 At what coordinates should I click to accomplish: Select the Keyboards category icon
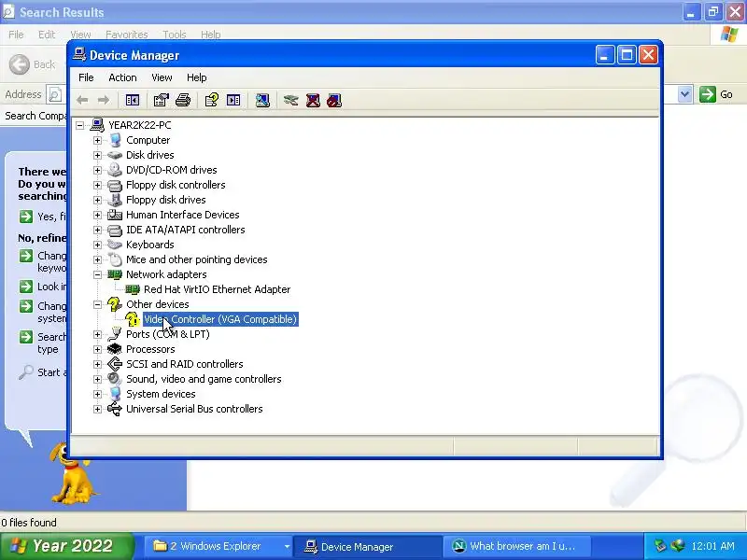pyautogui.click(x=115, y=245)
